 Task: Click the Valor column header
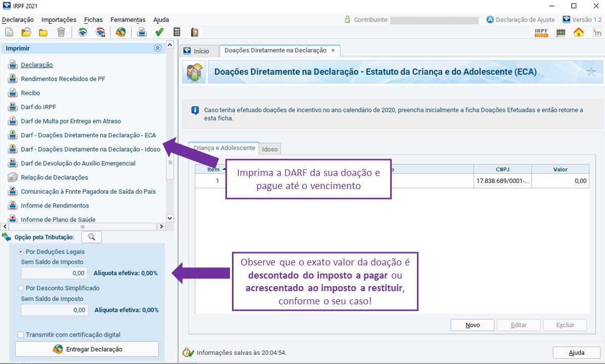pos(560,169)
